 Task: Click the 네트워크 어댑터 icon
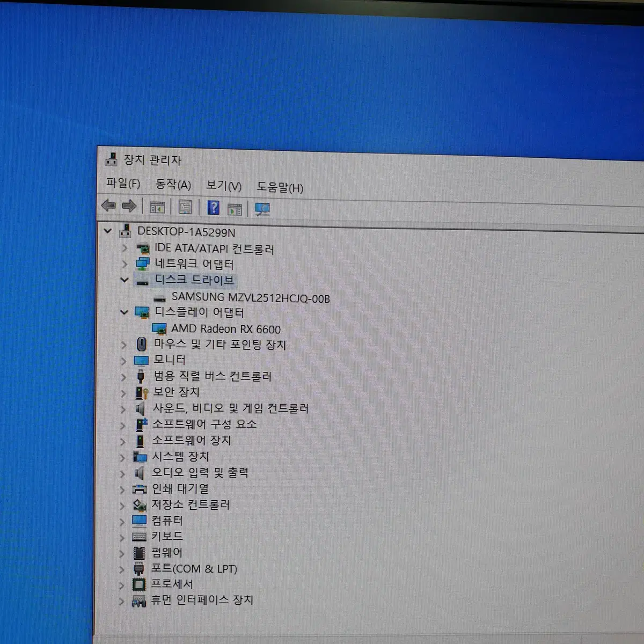[142, 264]
